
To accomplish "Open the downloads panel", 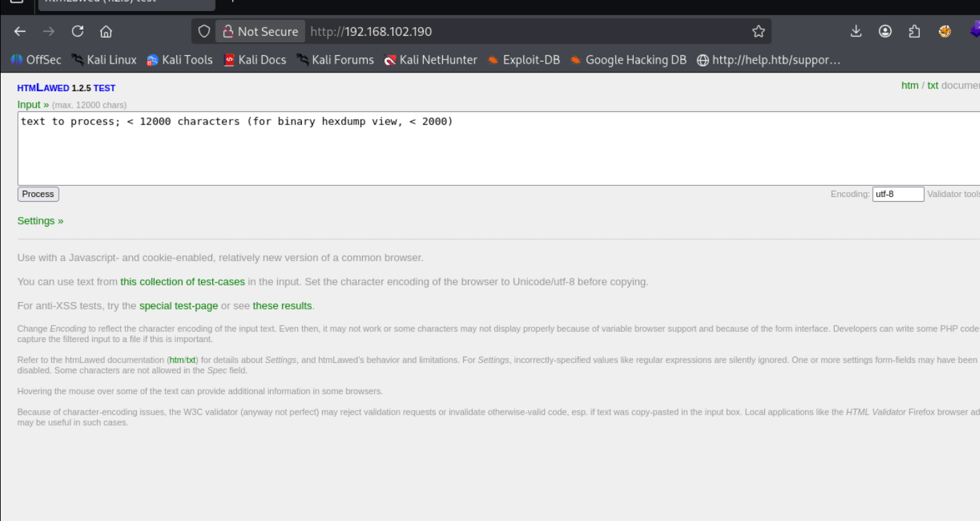I will coord(856,31).
